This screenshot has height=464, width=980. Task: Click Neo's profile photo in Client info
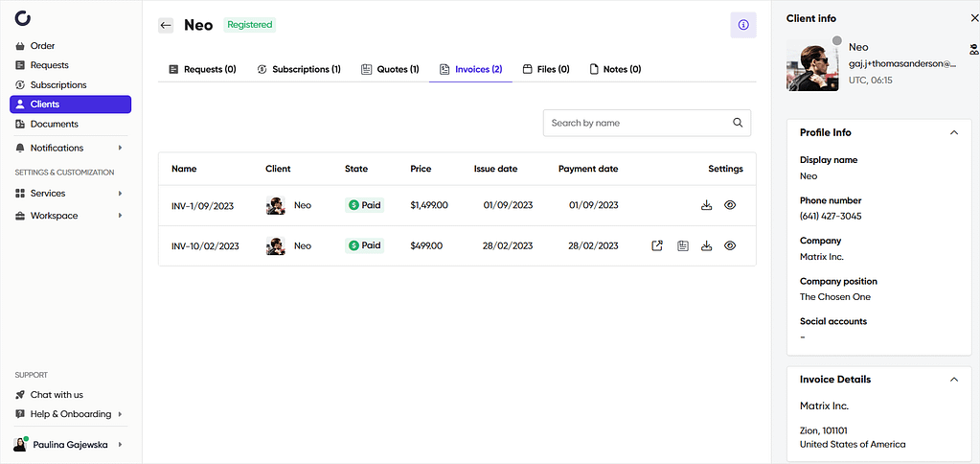(x=812, y=65)
